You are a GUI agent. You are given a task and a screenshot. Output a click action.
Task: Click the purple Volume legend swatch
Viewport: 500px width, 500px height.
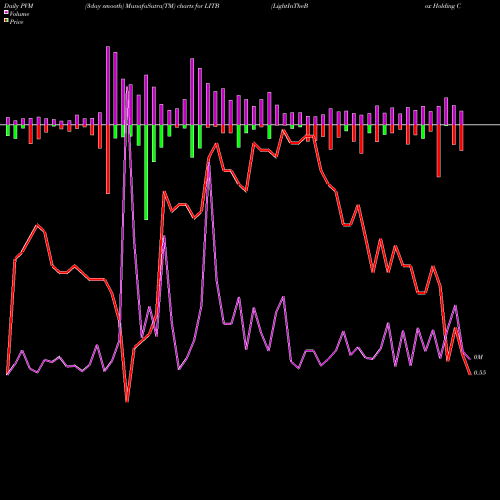click(6, 12)
